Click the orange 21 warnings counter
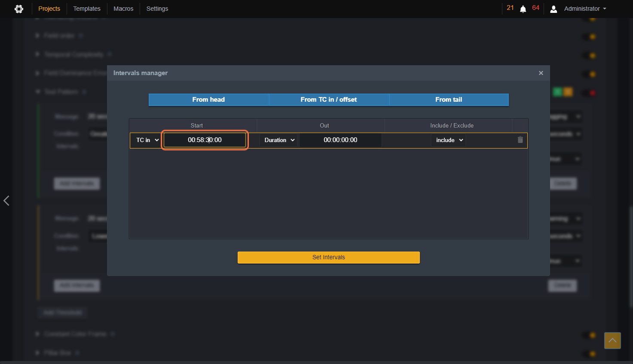The image size is (633, 364). [510, 8]
